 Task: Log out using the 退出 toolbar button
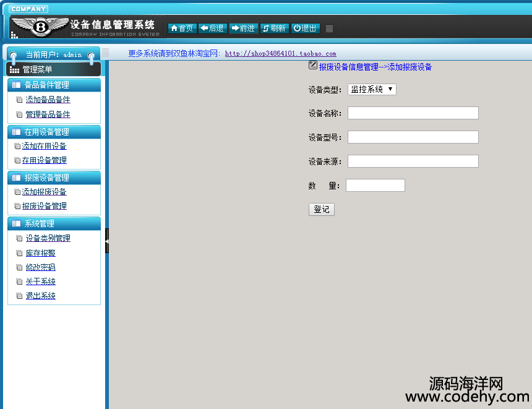tap(305, 28)
